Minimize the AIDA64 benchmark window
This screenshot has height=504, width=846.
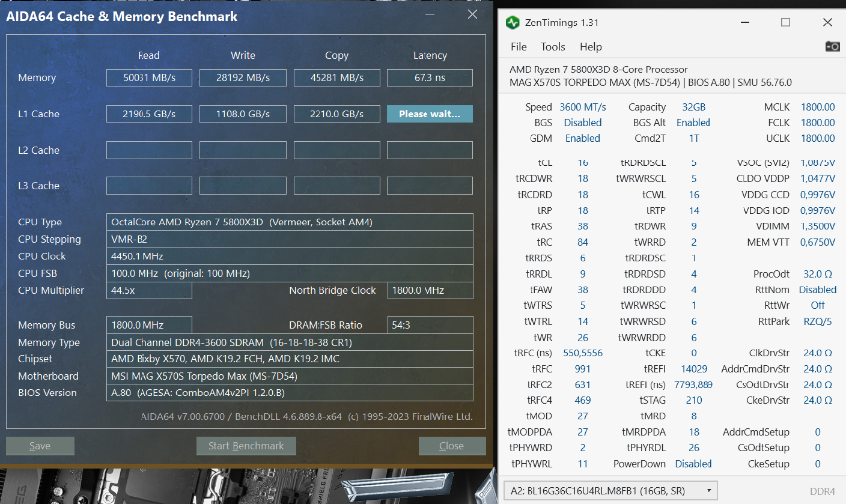[430, 14]
